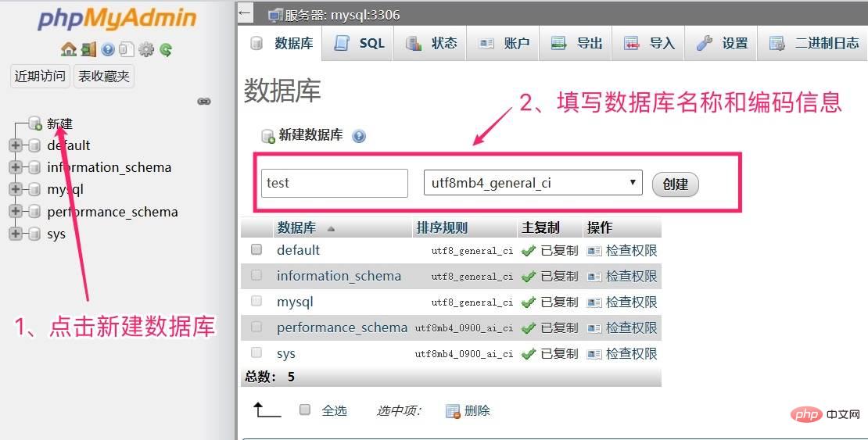Click the mysql database cylinder icon

[x=34, y=189]
